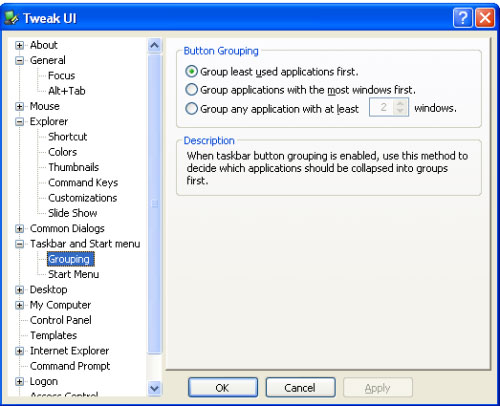Click the windows count number field
The height and width of the screenshot is (406, 500).
(382, 107)
